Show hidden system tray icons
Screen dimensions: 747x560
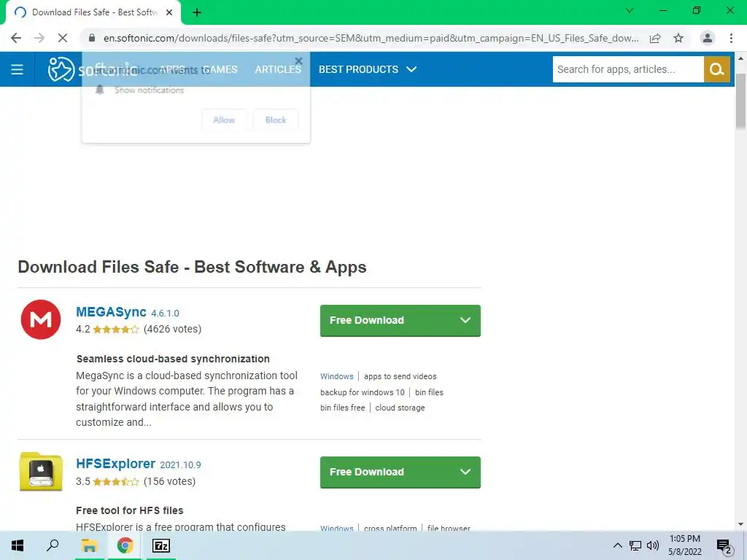coord(617,545)
